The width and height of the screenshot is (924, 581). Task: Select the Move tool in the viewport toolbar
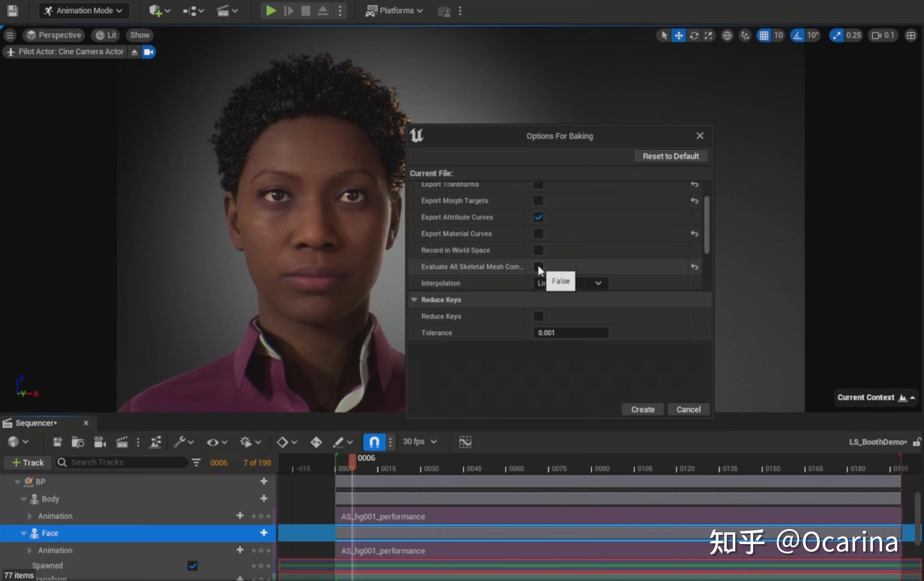[679, 35]
